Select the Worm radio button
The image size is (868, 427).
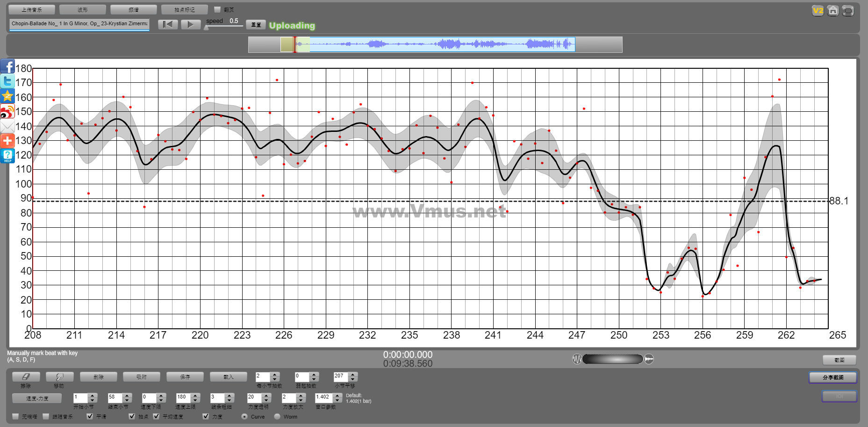[x=277, y=416]
